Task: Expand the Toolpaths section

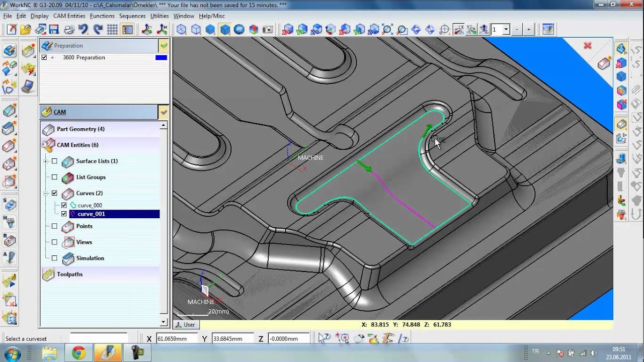Action: 69,274
